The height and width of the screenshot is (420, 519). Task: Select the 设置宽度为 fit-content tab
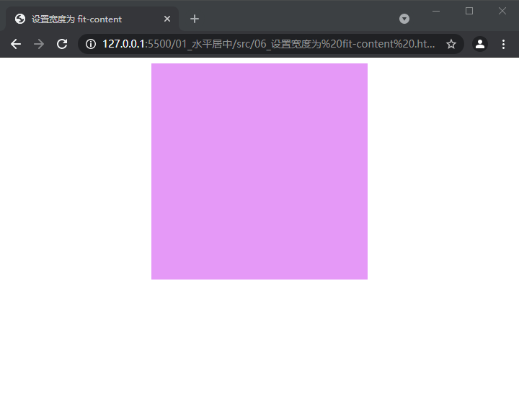[x=92, y=19]
